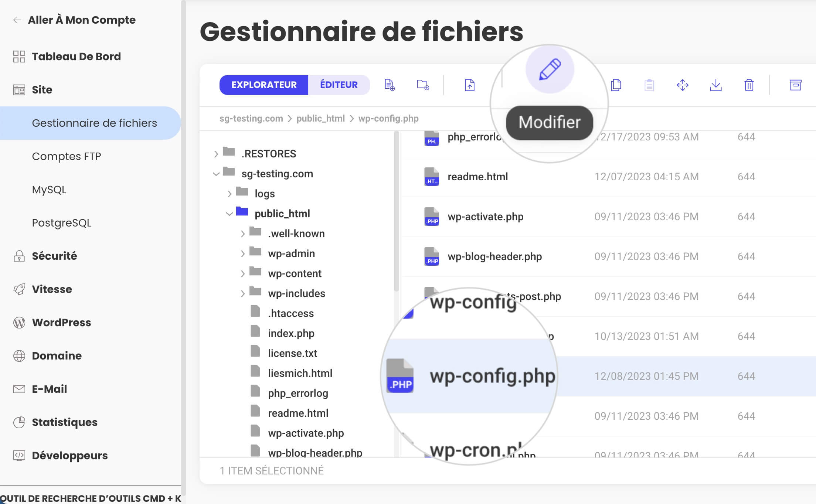Screen dimensions: 816x504
Task: Click the folder tree vertical scrollbar
Action: click(x=397, y=211)
